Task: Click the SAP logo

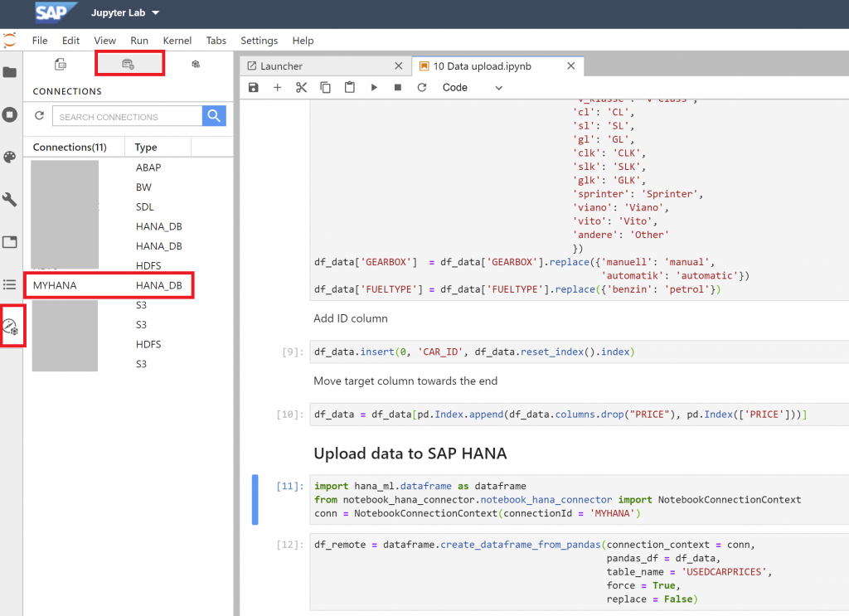Action: pos(56,12)
